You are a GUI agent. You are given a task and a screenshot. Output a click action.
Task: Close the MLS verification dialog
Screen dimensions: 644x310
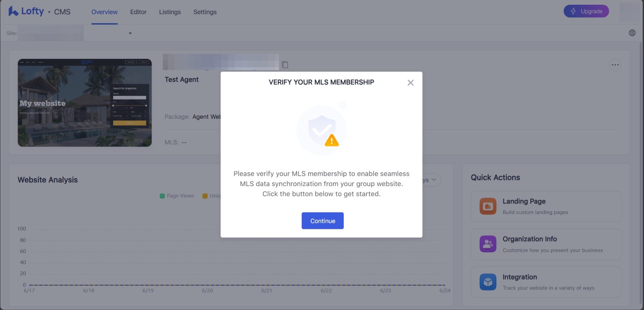410,83
